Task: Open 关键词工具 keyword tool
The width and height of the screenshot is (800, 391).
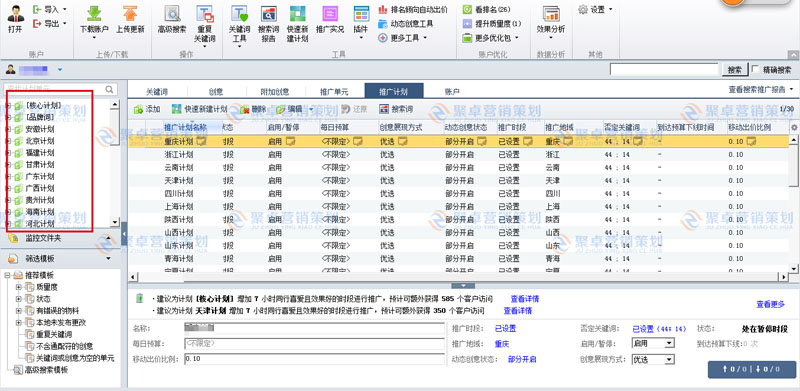Action: (x=239, y=24)
